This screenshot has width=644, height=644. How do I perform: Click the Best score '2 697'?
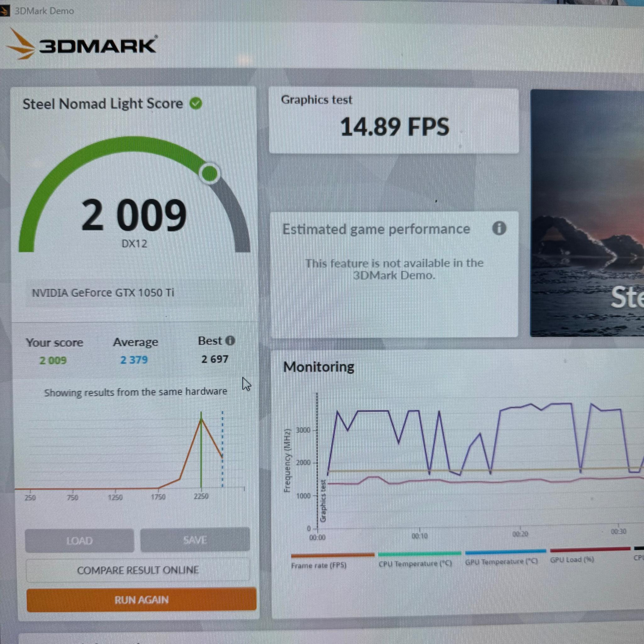click(215, 359)
